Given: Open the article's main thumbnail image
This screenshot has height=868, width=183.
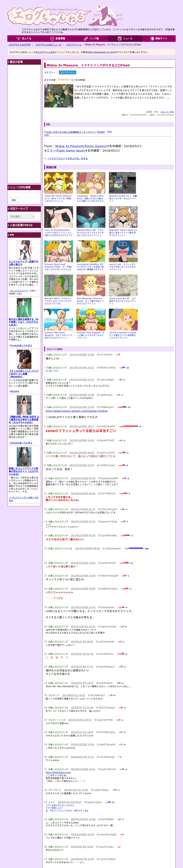Looking at the screenshot, I should tap(59, 96).
